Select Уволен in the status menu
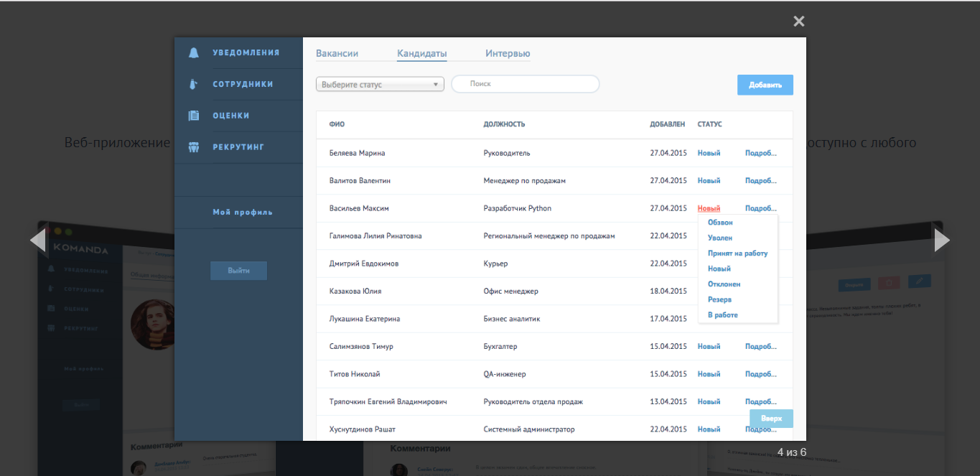Viewport: 980px width, 476px height. (720, 238)
